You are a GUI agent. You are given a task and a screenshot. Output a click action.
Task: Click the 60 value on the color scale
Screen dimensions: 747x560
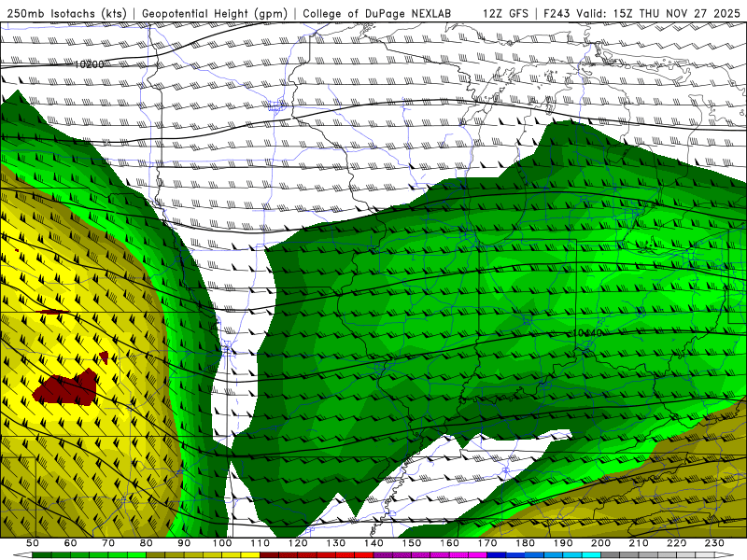coord(70,543)
